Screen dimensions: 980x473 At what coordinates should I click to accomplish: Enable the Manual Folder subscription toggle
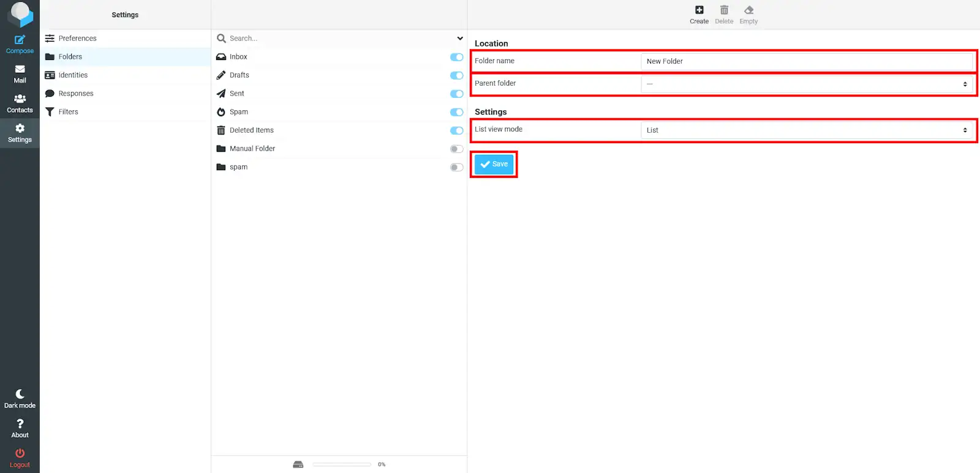point(456,149)
